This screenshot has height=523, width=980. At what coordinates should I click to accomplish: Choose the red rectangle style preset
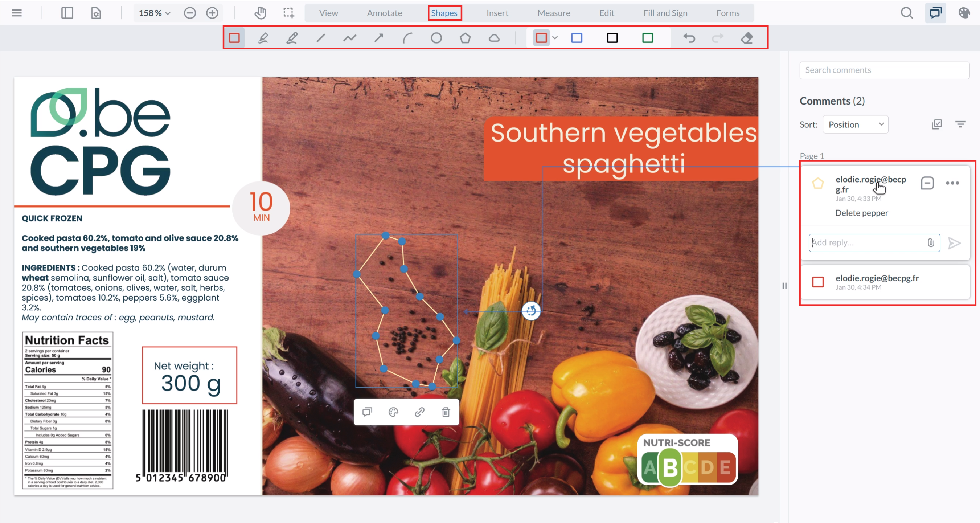[x=541, y=38]
